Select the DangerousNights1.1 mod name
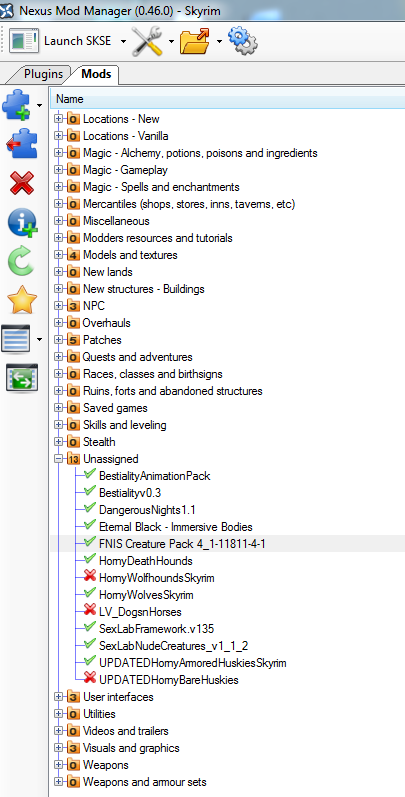 [x=148, y=510]
